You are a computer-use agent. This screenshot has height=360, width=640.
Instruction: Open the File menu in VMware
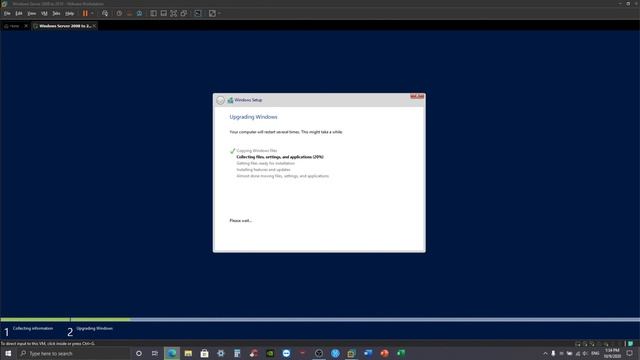(x=7, y=13)
